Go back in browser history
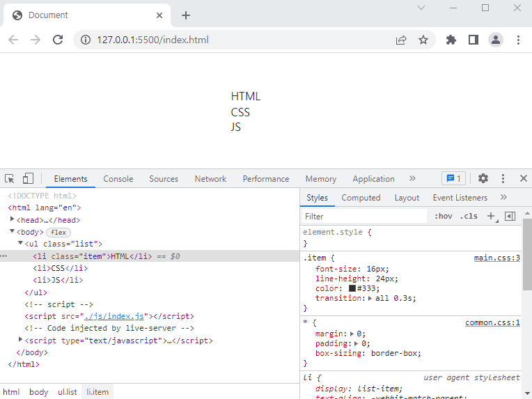The width and height of the screenshot is (532, 399). [x=13, y=40]
